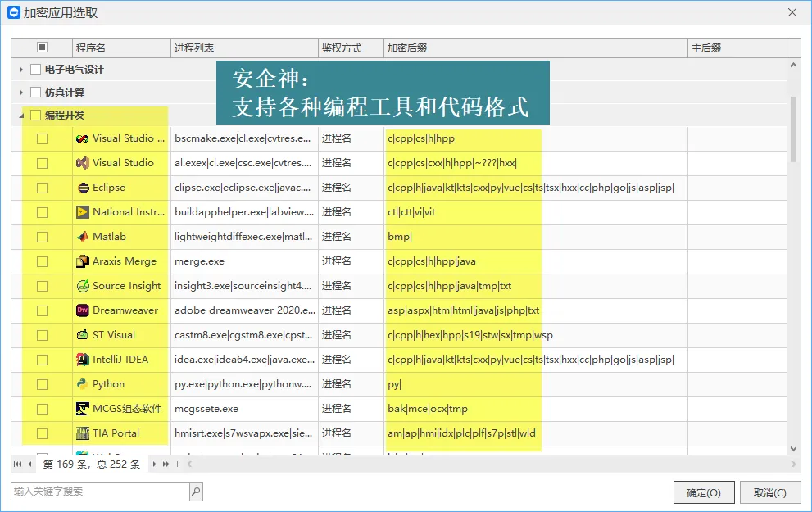Image resolution: width=812 pixels, height=512 pixels.
Task: Click the Eclipse app icon
Action: (84, 188)
